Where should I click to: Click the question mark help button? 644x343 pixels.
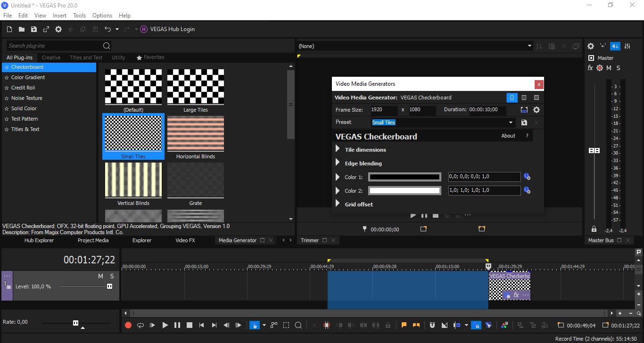pos(527,136)
